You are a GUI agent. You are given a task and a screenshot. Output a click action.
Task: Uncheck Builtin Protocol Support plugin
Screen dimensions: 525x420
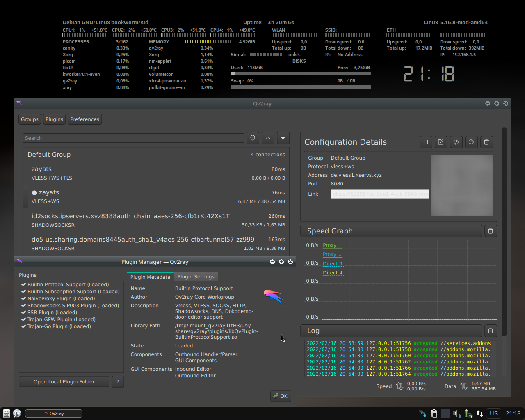click(24, 284)
